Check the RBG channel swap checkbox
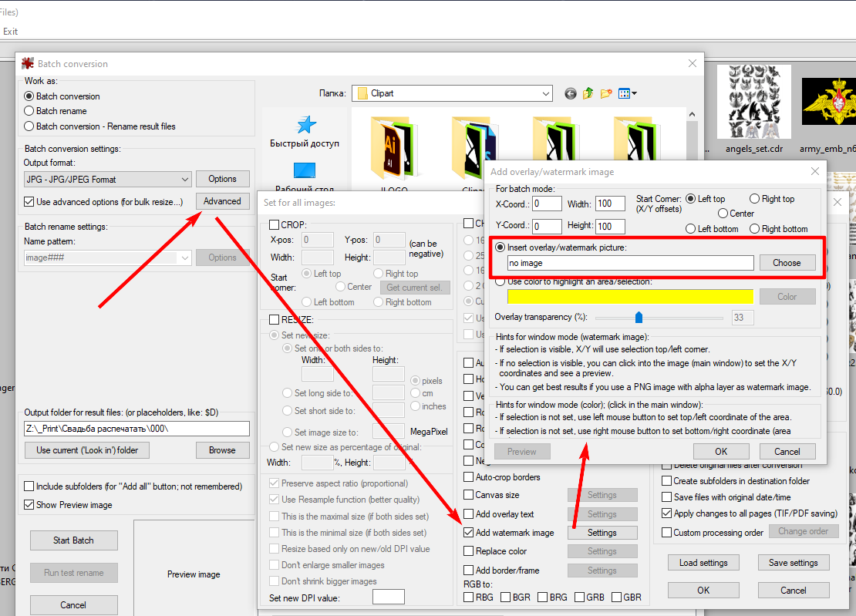856x616 pixels. [468, 597]
